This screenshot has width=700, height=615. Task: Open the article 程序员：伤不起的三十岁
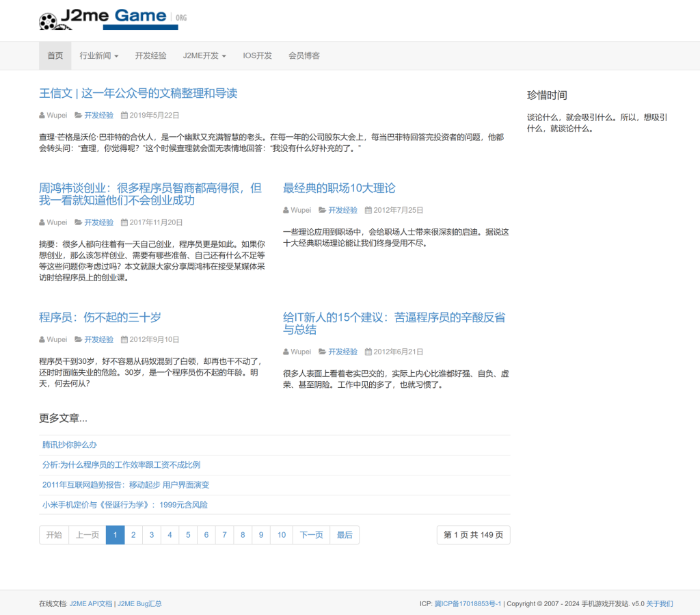(x=100, y=317)
